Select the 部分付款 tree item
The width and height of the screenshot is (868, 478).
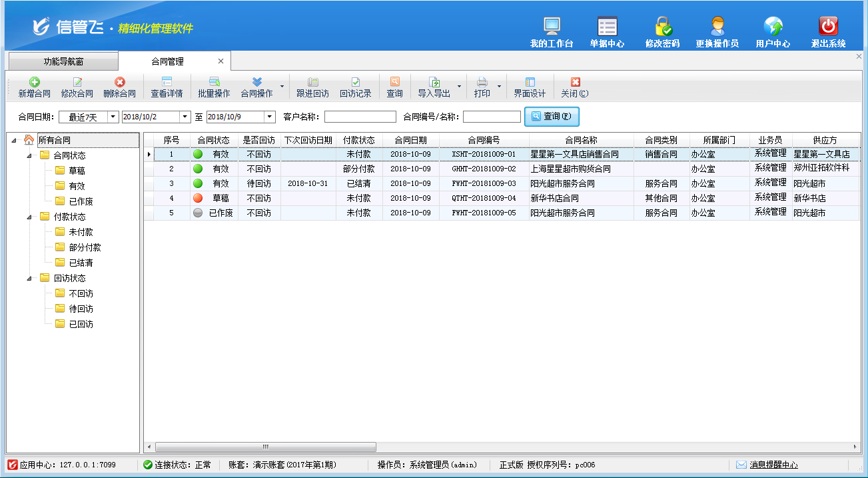click(85, 247)
